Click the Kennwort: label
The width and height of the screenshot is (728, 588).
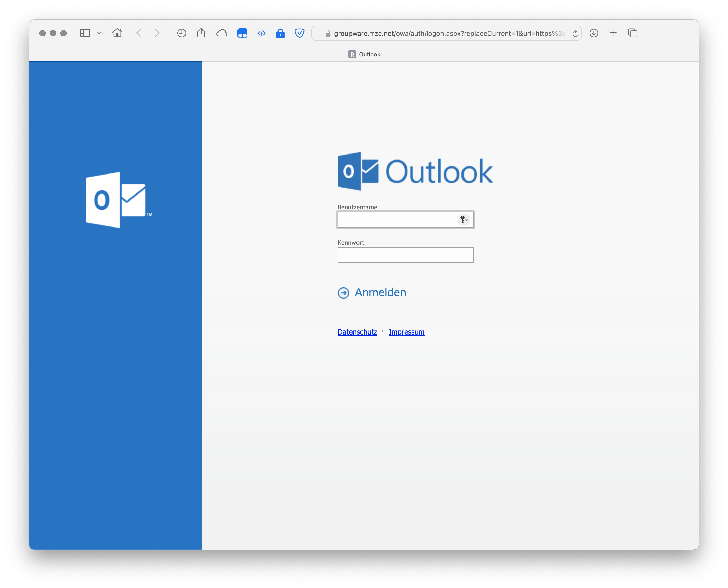point(352,243)
